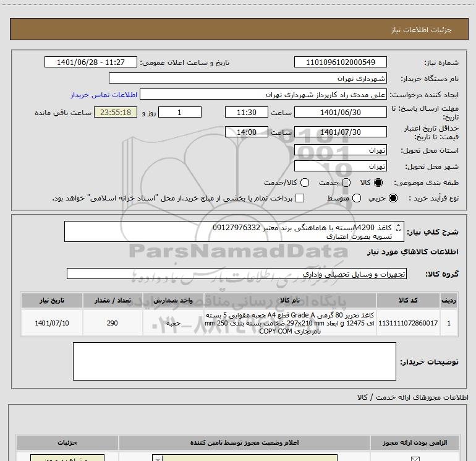476x461 pixels.
Task: Click the buyer organization name field
Action: pos(248,78)
